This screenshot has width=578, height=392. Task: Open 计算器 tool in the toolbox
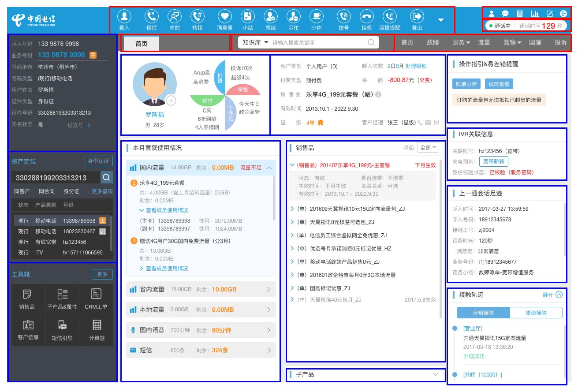[96, 330]
